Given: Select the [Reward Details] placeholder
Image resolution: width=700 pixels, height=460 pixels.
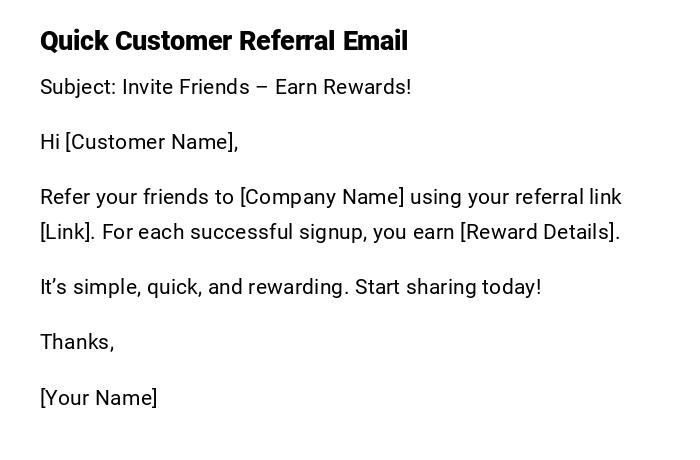Looking at the screenshot, I should click(x=538, y=232).
